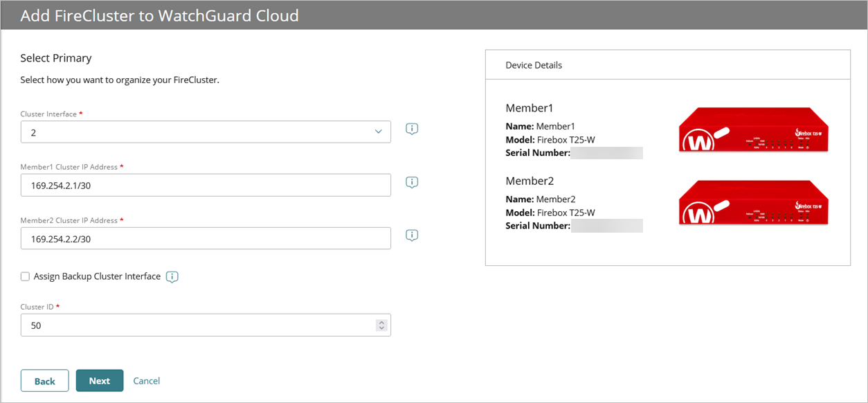The image size is (868, 403).
Task: Click the Device Details panel header
Action: click(x=534, y=64)
